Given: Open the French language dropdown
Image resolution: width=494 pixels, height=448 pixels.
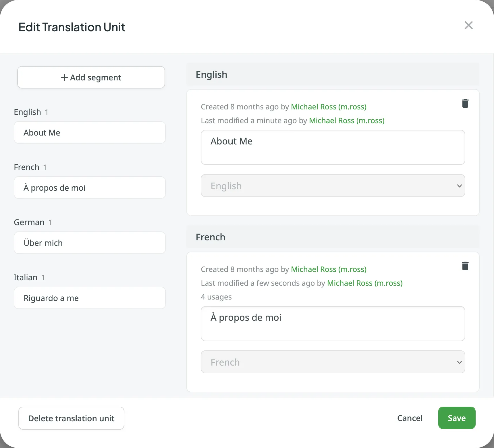Looking at the screenshot, I should (333, 362).
